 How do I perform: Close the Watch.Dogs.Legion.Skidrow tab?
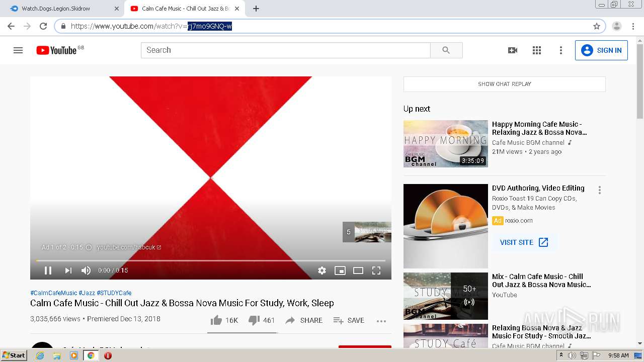click(116, 9)
